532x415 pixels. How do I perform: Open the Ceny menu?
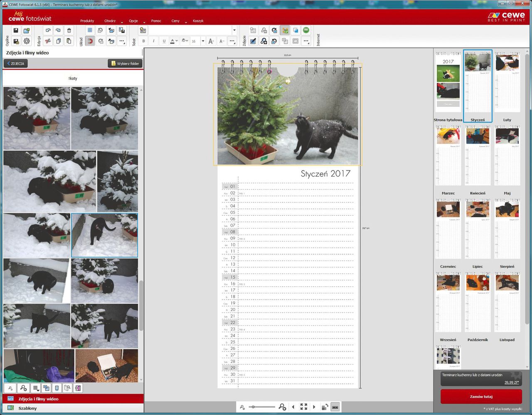point(175,21)
